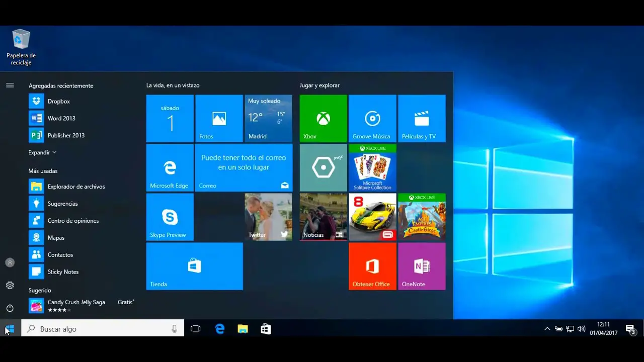Open the Store from the taskbar
This screenshot has width=644, height=362.
(x=266, y=329)
